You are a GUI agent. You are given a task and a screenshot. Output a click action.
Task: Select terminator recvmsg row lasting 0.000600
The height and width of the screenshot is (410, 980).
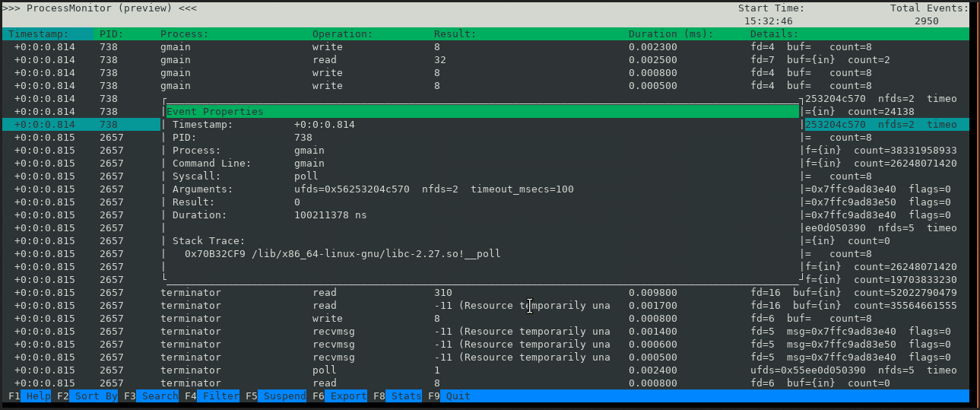(x=486, y=345)
